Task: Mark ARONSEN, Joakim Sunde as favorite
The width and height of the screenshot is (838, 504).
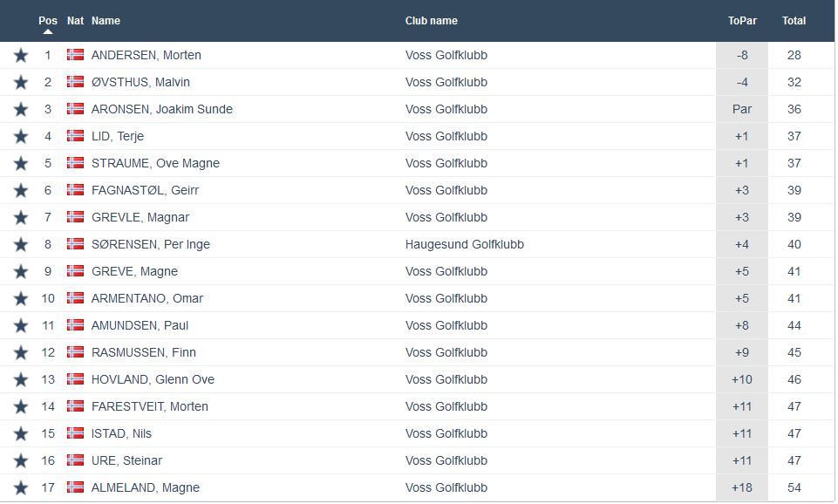Action: pyautogui.click(x=21, y=109)
